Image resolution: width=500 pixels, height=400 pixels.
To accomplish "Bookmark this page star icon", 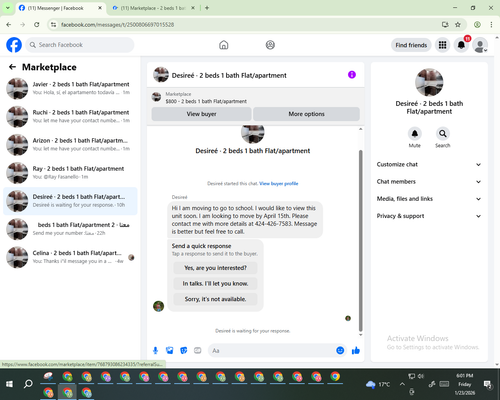I will coord(458,25).
